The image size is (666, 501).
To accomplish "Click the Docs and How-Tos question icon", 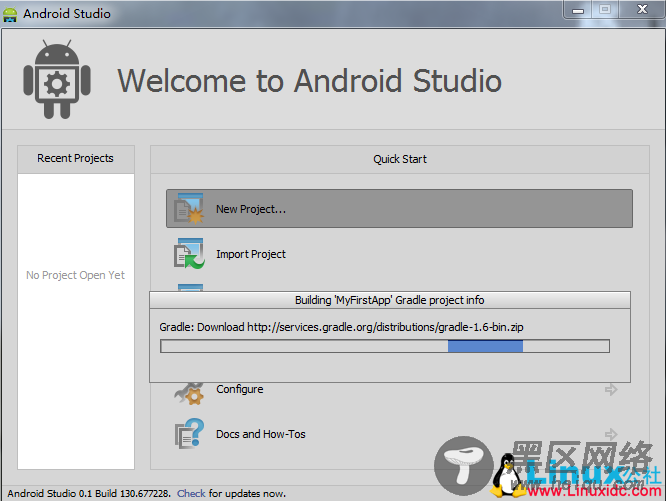I will pyautogui.click(x=189, y=433).
